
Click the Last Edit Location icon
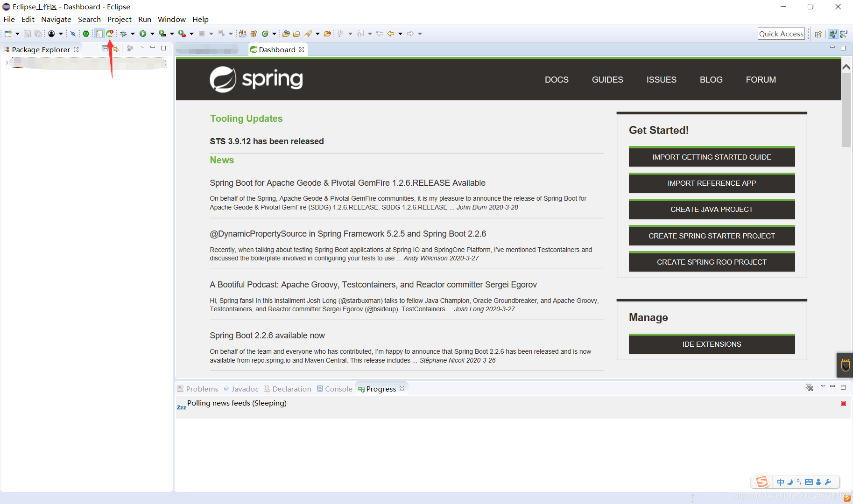(x=380, y=34)
